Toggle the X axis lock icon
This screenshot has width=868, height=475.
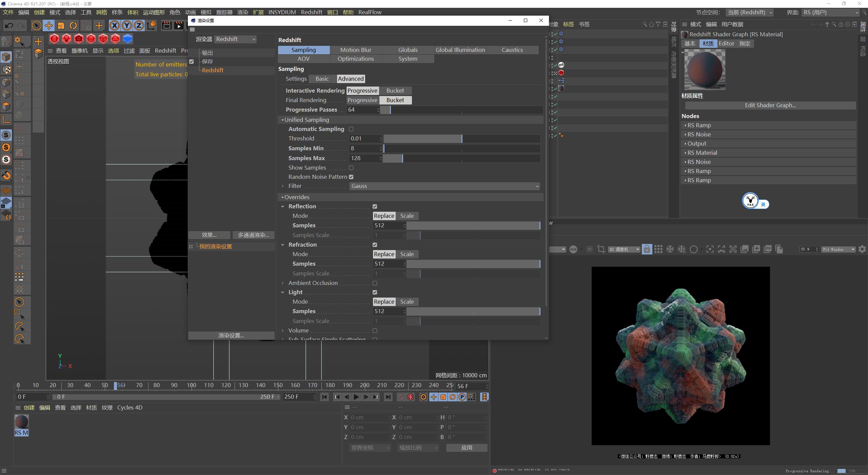click(x=115, y=25)
